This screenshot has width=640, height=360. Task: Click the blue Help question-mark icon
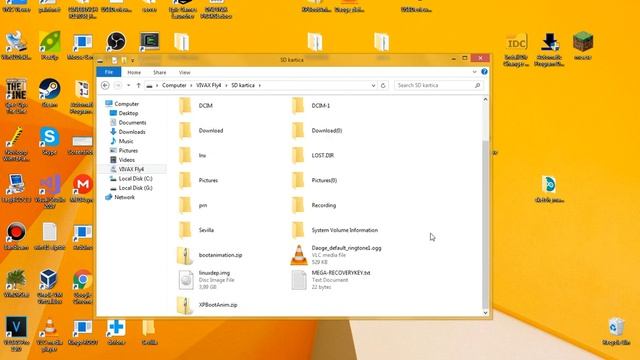click(x=484, y=72)
